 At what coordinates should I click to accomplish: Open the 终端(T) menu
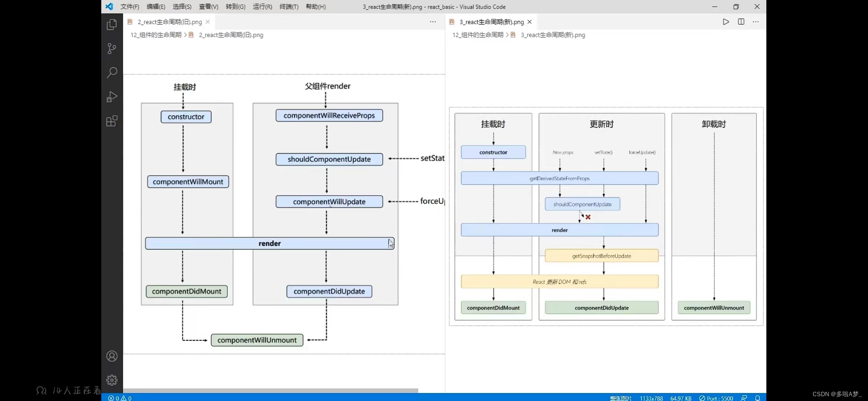(x=289, y=7)
